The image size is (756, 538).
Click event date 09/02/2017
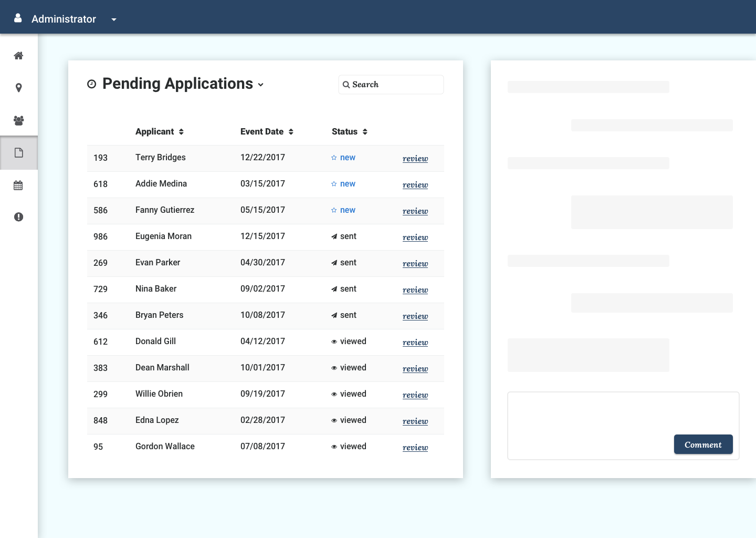click(x=262, y=289)
